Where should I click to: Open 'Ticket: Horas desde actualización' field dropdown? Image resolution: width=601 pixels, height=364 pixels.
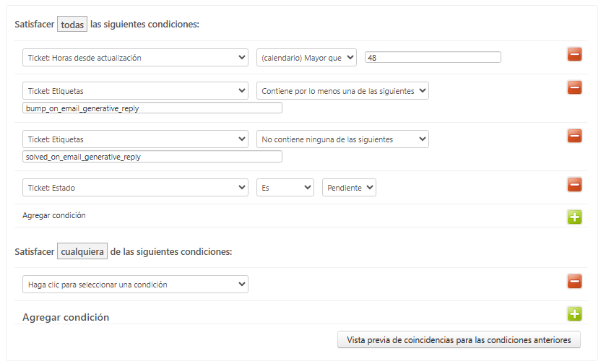pyautogui.click(x=135, y=58)
